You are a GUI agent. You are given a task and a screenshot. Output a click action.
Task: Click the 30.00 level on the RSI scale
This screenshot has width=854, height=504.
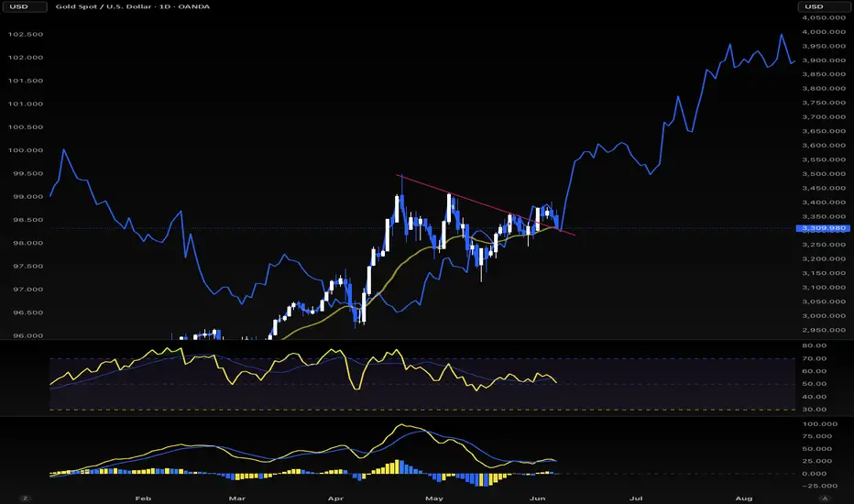pos(815,410)
